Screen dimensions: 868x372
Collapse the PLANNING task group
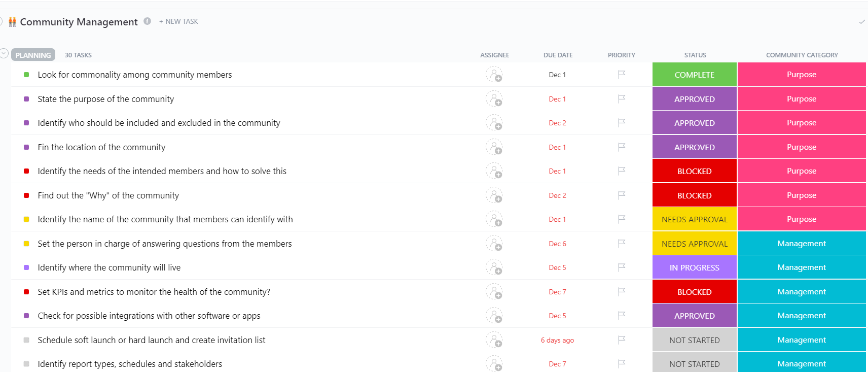click(x=4, y=53)
